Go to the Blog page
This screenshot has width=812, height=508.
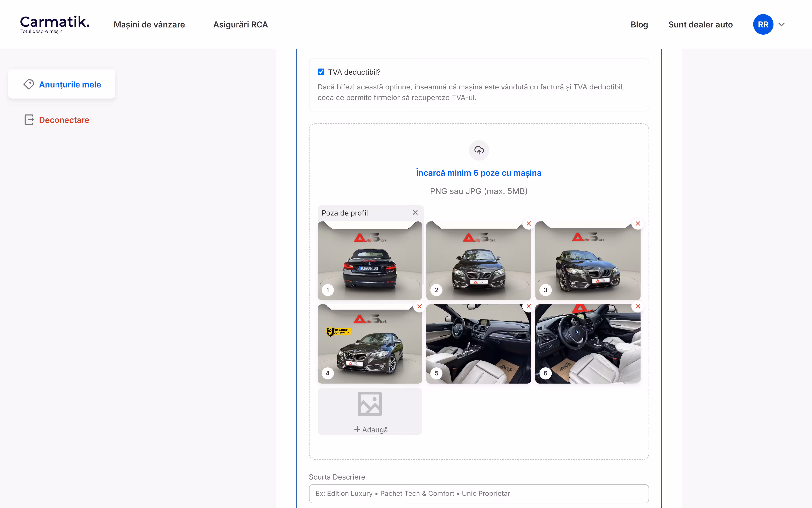[x=639, y=25]
